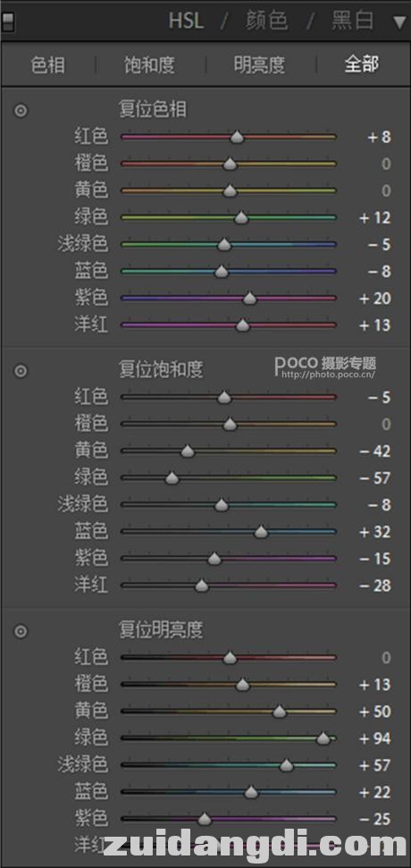Image resolution: width=411 pixels, height=868 pixels.
Task: Click the 蓝色 saturation slider handle
Action: click(261, 532)
